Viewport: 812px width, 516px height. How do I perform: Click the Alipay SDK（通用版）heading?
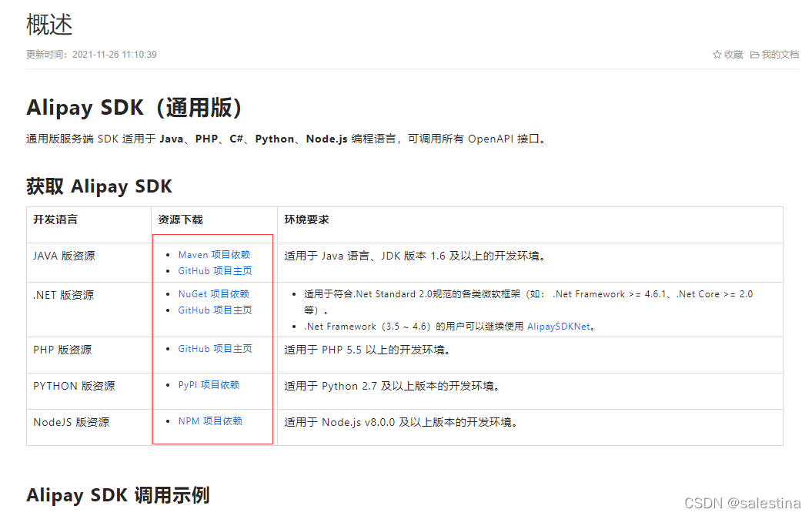point(134,108)
